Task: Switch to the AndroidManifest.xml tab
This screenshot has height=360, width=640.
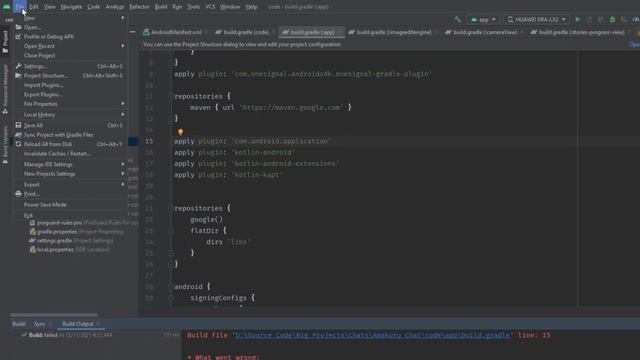Action: pos(176,32)
